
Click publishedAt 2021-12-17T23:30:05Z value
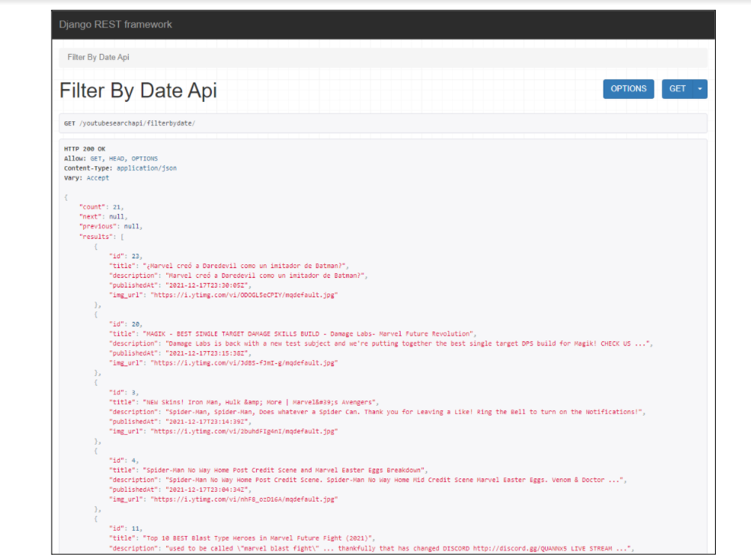[208, 285]
